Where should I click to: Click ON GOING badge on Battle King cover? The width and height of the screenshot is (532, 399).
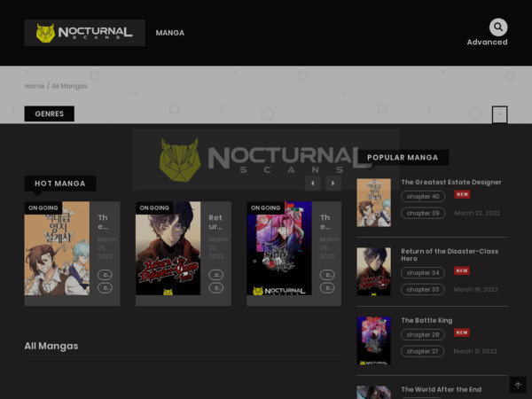(x=265, y=208)
